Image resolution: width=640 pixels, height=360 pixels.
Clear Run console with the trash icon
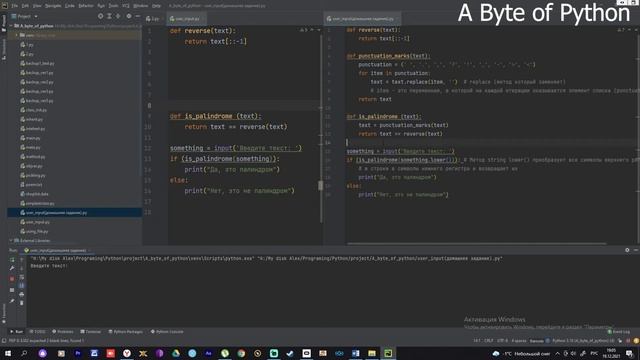[x=22, y=303]
